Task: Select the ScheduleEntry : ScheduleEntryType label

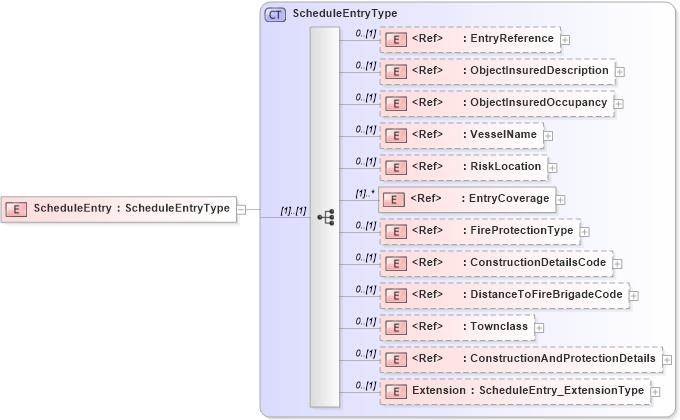Action: pyautogui.click(x=132, y=208)
